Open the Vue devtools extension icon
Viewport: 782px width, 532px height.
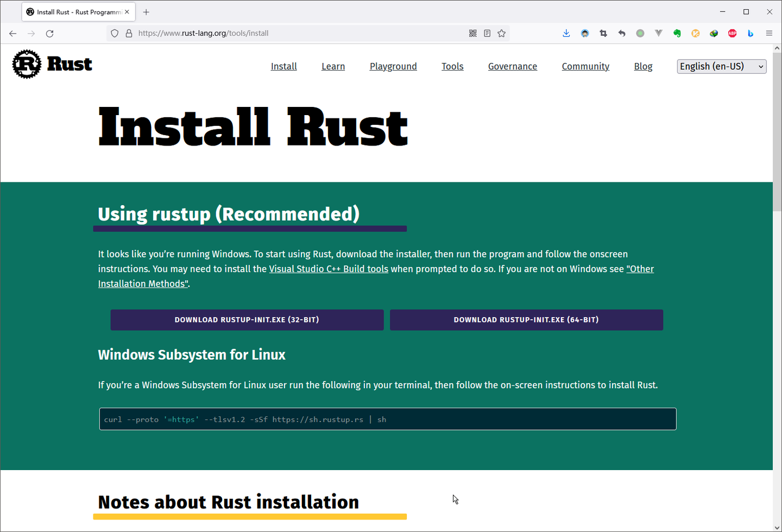coord(659,33)
